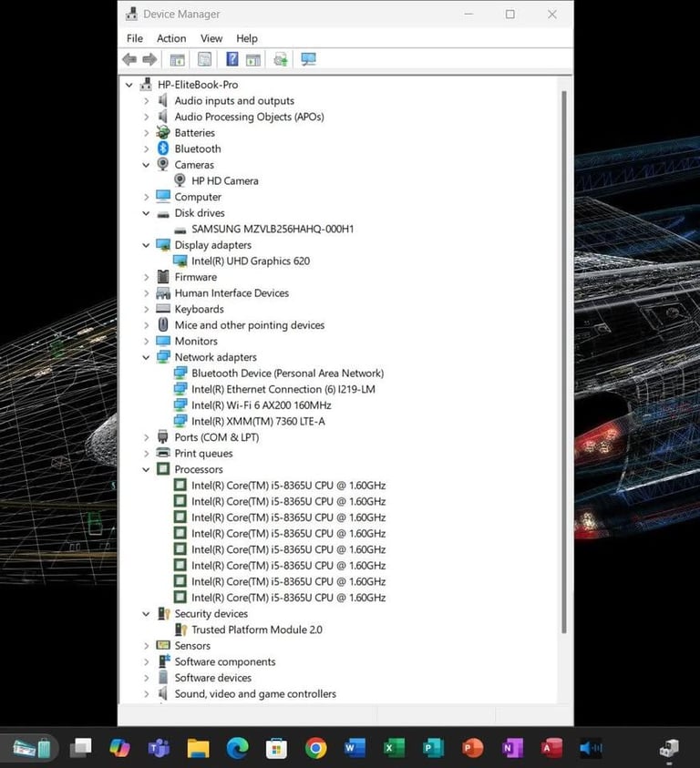Select HP HD Camera device

coord(225,180)
